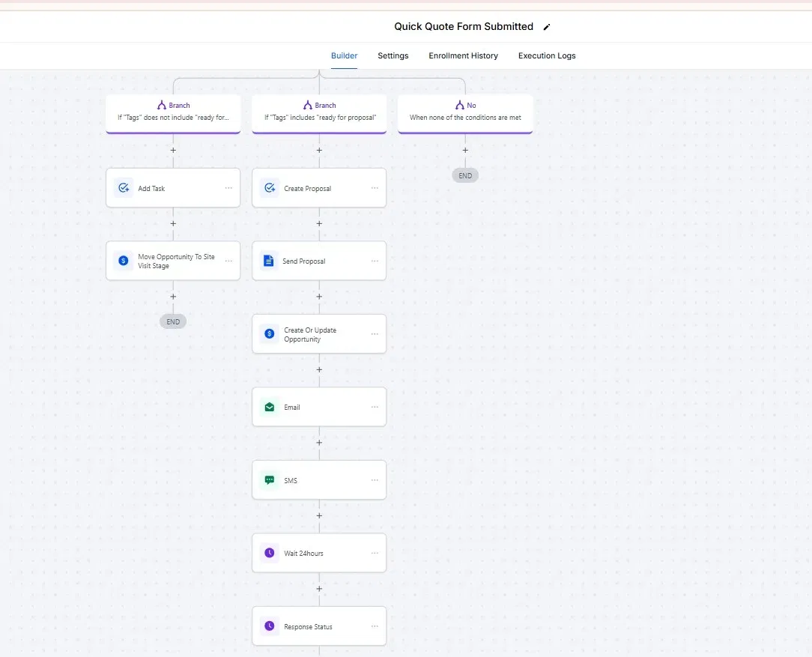
Task: Click the Send Proposal document icon
Action: 268,261
